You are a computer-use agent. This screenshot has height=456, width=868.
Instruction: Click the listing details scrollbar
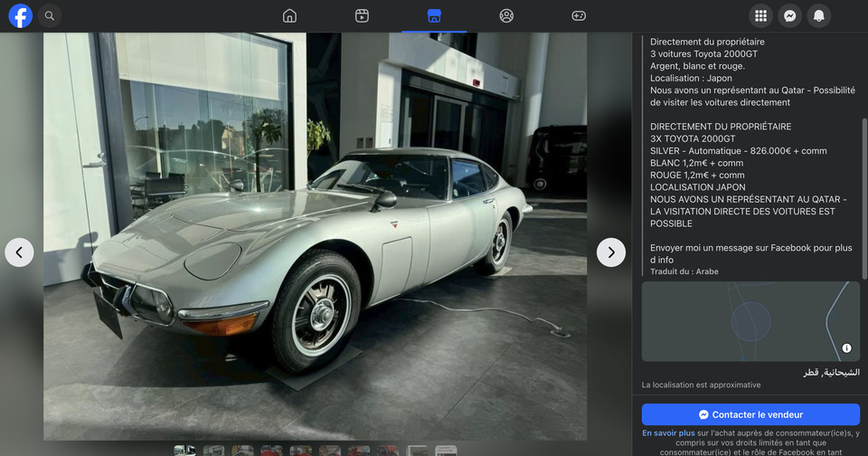(x=863, y=199)
